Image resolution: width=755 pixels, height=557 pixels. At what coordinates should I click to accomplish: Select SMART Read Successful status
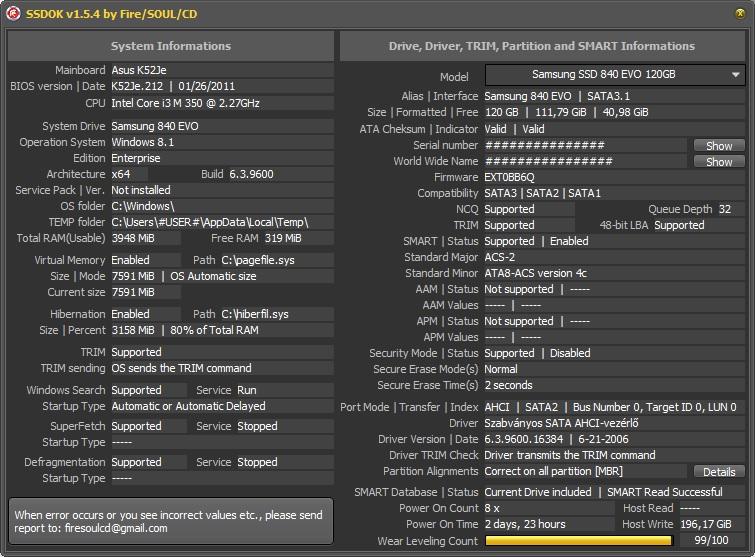(664, 492)
